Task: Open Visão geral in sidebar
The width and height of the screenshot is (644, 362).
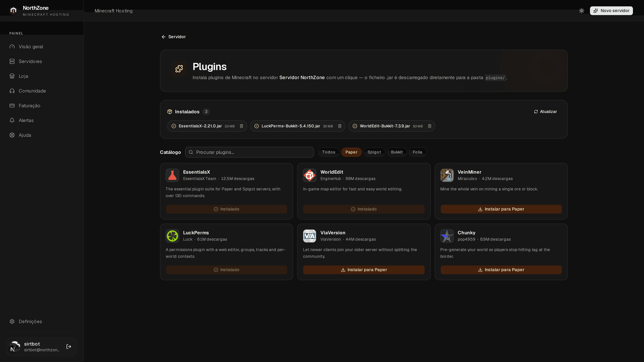Action: tap(42, 47)
